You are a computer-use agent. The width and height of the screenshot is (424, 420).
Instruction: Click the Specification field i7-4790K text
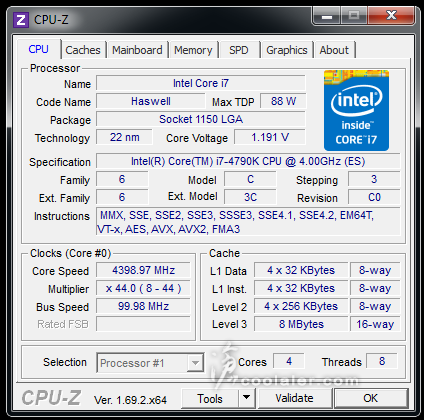pos(248,161)
